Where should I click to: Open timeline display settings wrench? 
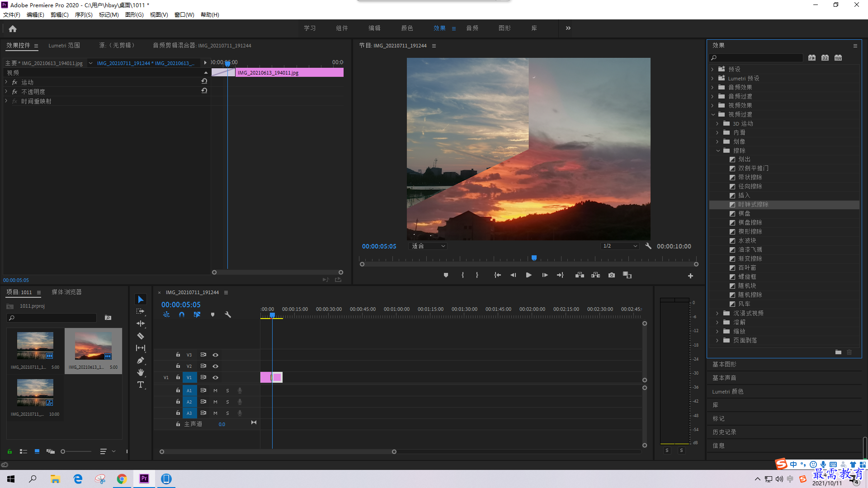click(228, 314)
